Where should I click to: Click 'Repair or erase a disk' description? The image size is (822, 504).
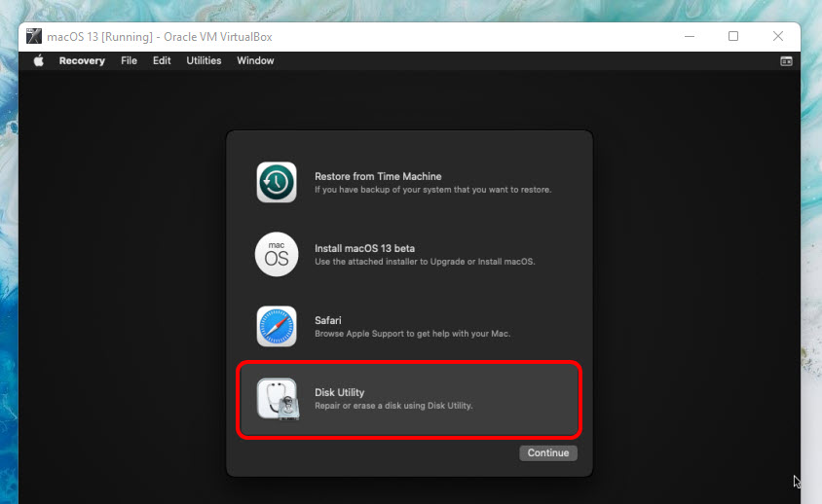pyautogui.click(x=393, y=406)
